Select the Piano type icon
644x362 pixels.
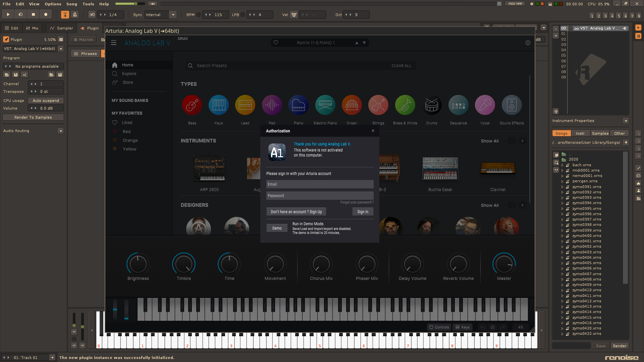point(298,105)
